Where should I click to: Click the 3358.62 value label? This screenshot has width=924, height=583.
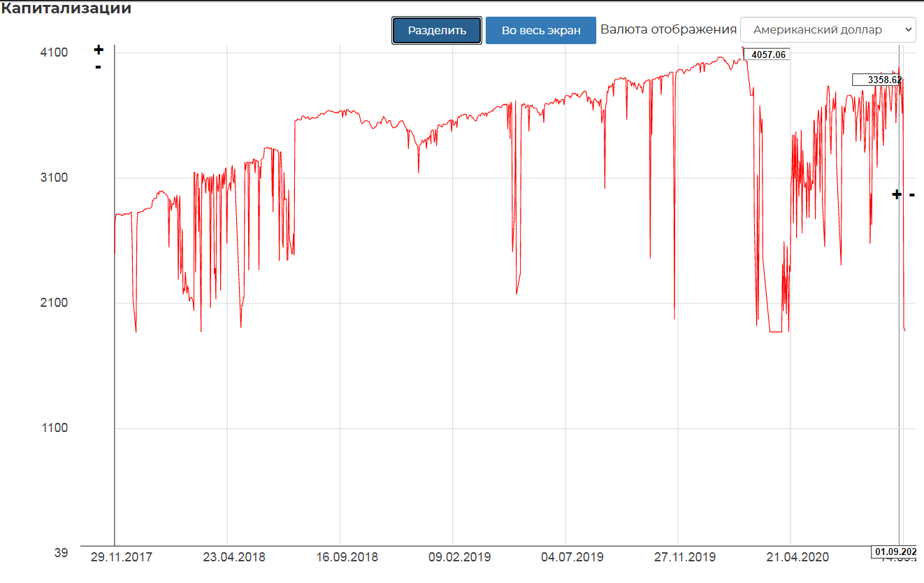878,80
